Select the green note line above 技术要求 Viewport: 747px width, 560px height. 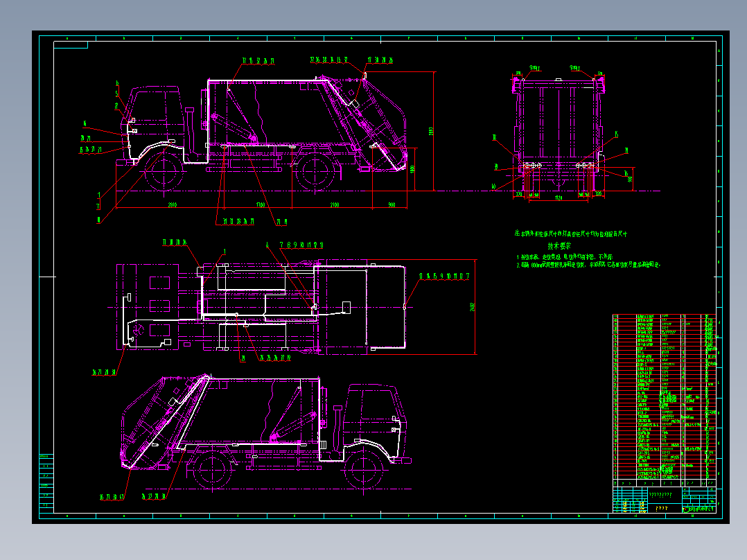pos(571,234)
